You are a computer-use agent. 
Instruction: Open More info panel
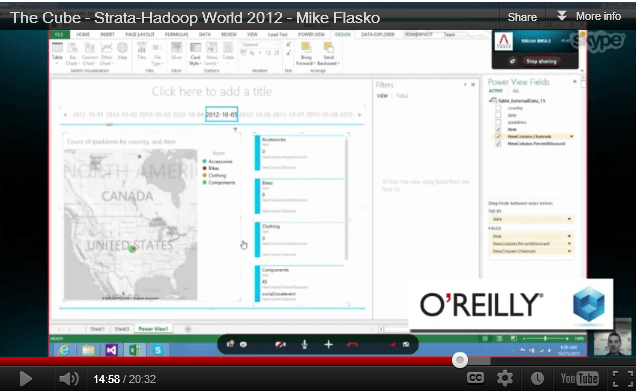(x=589, y=16)
